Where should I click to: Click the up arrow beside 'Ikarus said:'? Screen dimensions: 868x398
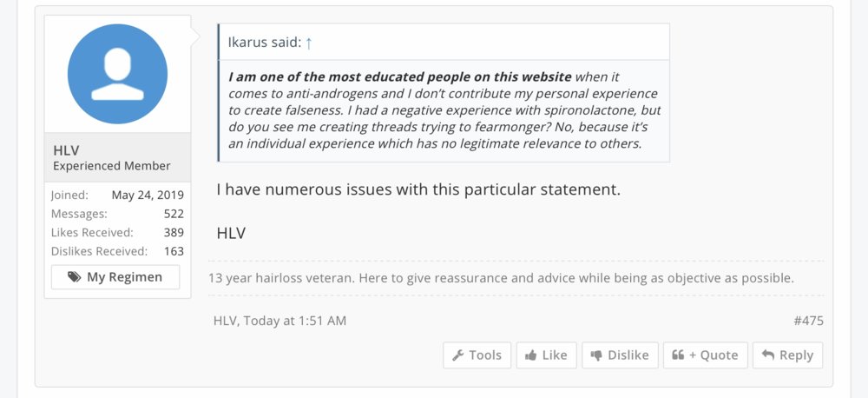[x=309, y=43]
